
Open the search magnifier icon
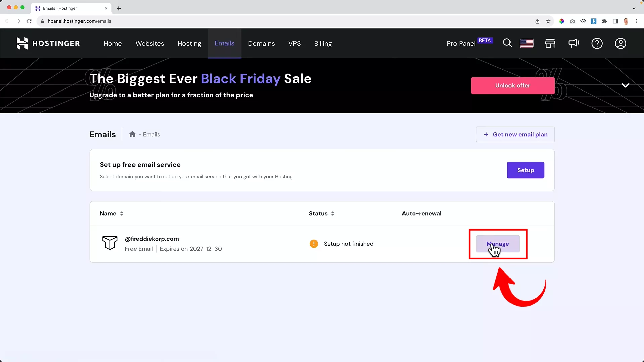(x=507, y=43)
